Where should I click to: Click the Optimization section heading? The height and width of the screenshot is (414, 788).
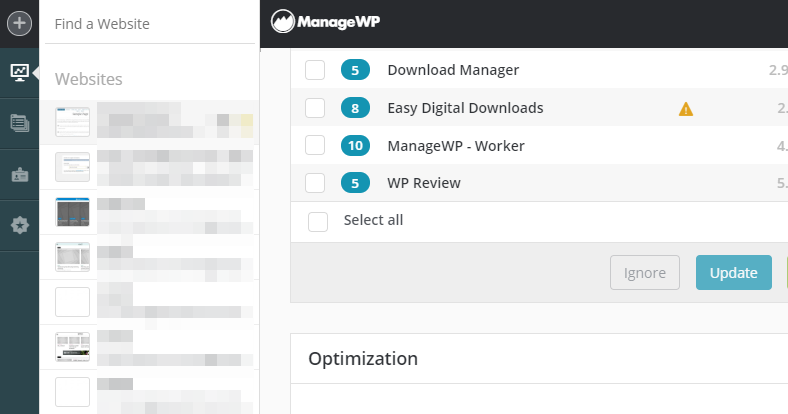pyautogui.click(x=363, y=359)
